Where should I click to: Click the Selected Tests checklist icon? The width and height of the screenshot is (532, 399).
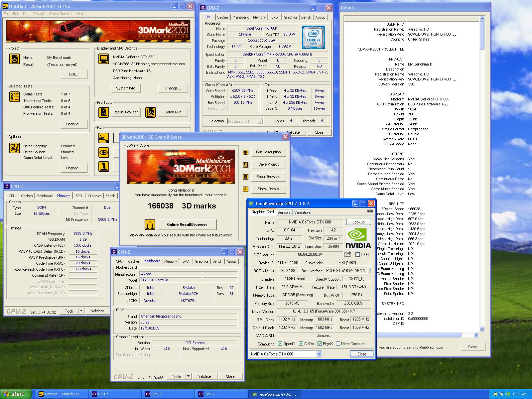15,96
